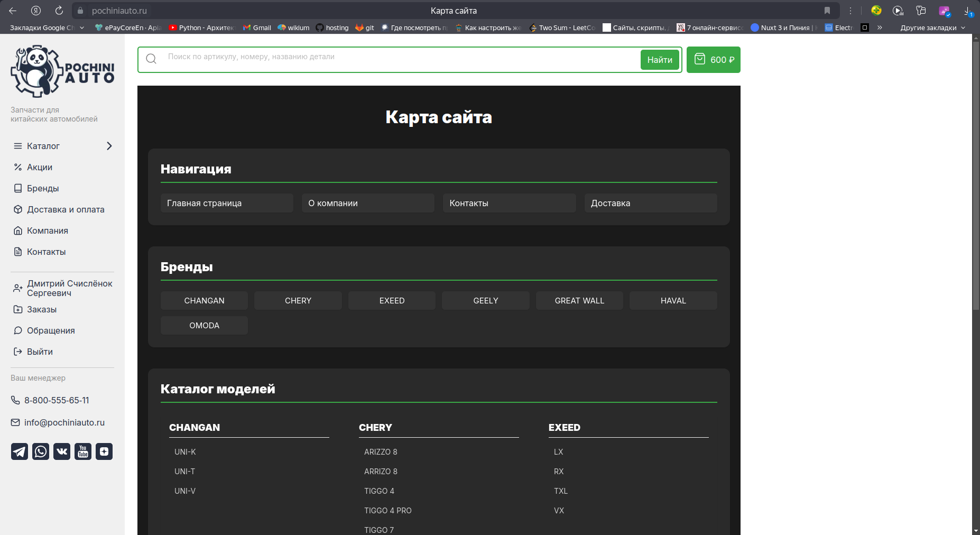Open the TIGGO 4 PRO model link
The width and height of the screenshot is (980, 535).
coord(388,511)
